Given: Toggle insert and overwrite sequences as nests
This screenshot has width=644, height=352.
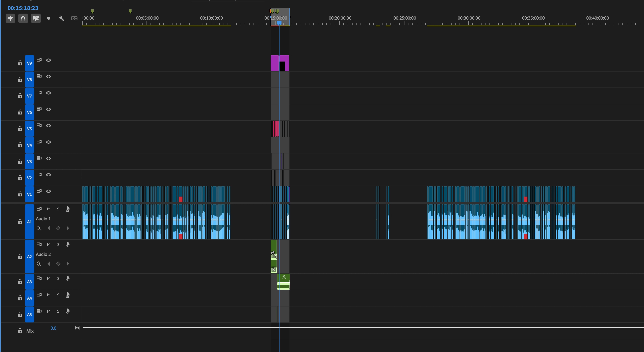Looking at the screenshot, I should 11,18.
